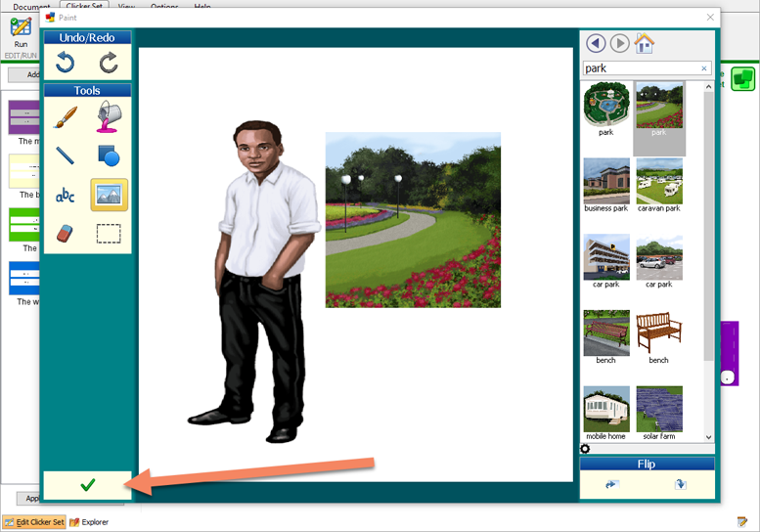Select the Eraser tool
Image resolution: width=760 pixels, height=532 pixels.
click(x=66, y=233)
